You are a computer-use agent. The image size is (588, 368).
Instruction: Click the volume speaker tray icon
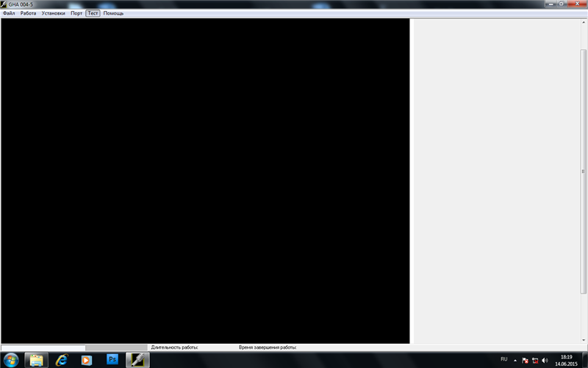tap(545, 360)
